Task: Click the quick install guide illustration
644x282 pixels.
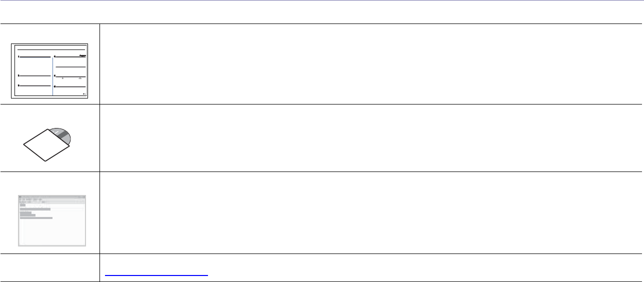Action: point(50,70)
